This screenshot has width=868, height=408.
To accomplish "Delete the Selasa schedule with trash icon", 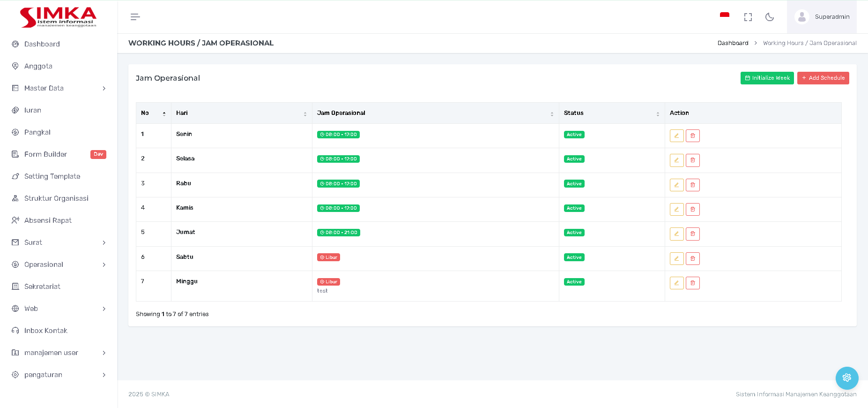I will 692,160.
